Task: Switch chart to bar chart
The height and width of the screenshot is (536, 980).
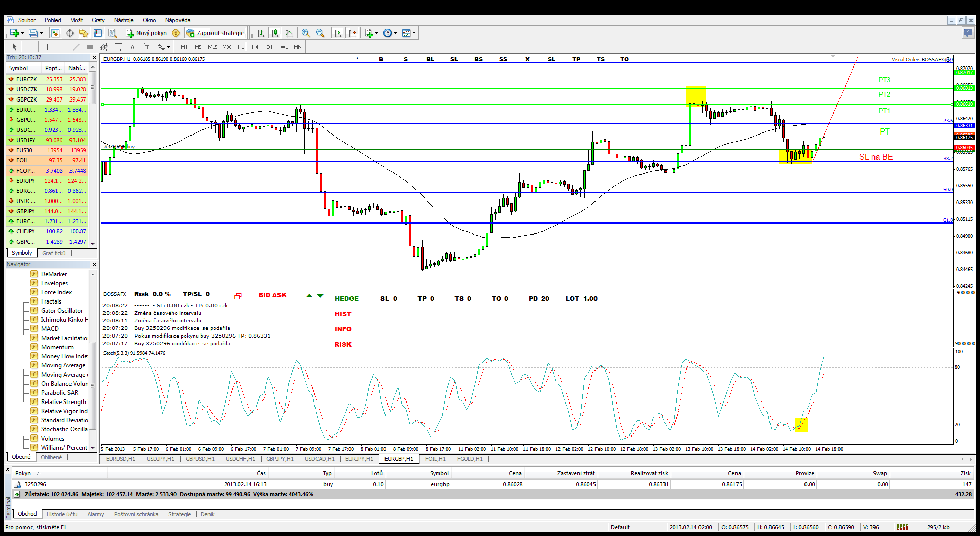Action: click(261, 33)
